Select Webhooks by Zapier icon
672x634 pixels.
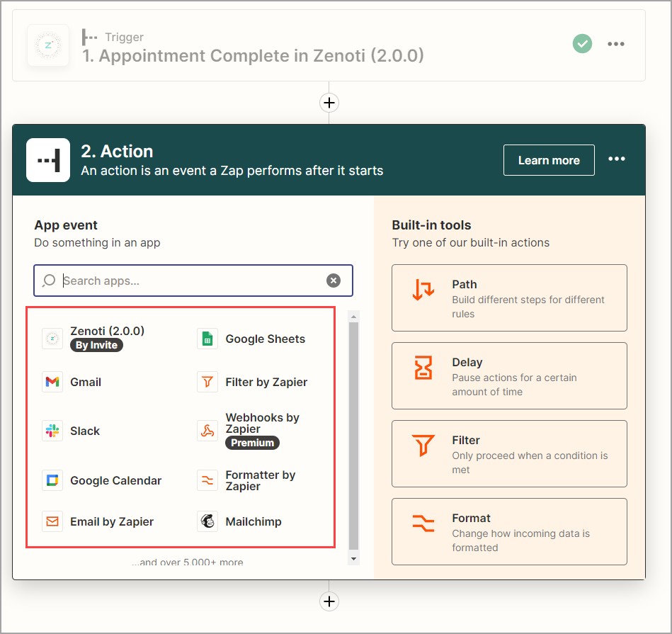[207, 431]
